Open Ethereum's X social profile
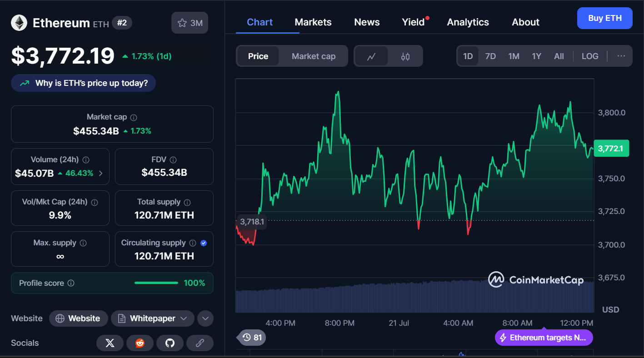Image resolution: width=644 pixels, height=358 pixels. [110, 343]
